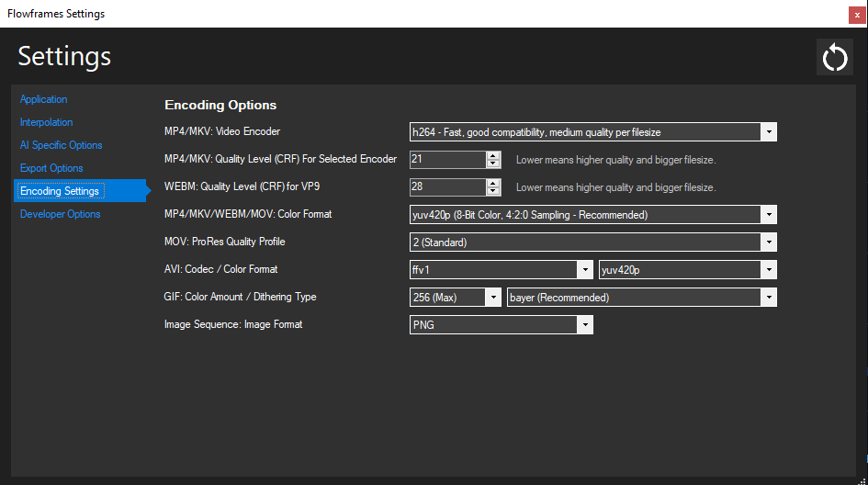The height and width of the screenshot is (485, 868).
Task: Expand the MP4/MKV Video Encoder dropdown
Action: click(x=592, y=131)
